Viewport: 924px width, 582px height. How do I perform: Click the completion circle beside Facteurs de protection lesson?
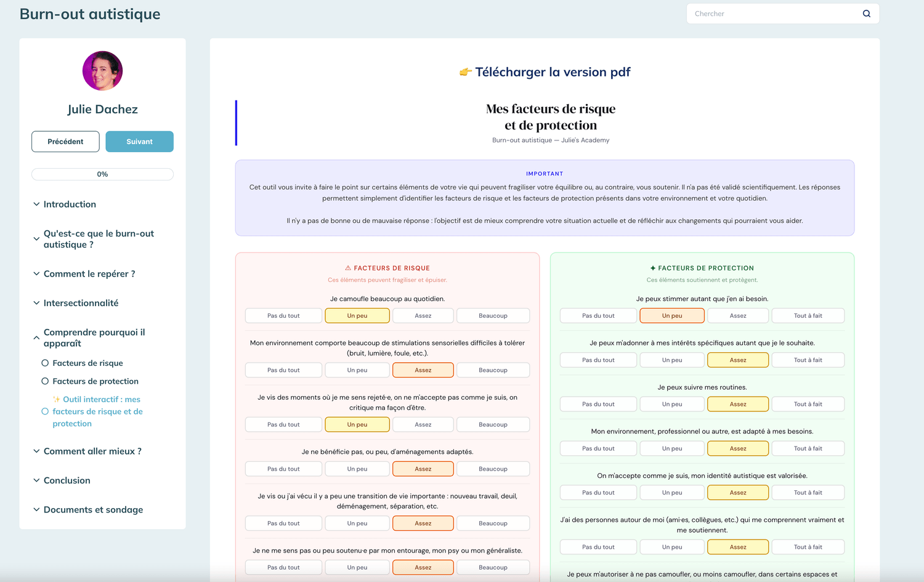[45, 381]
